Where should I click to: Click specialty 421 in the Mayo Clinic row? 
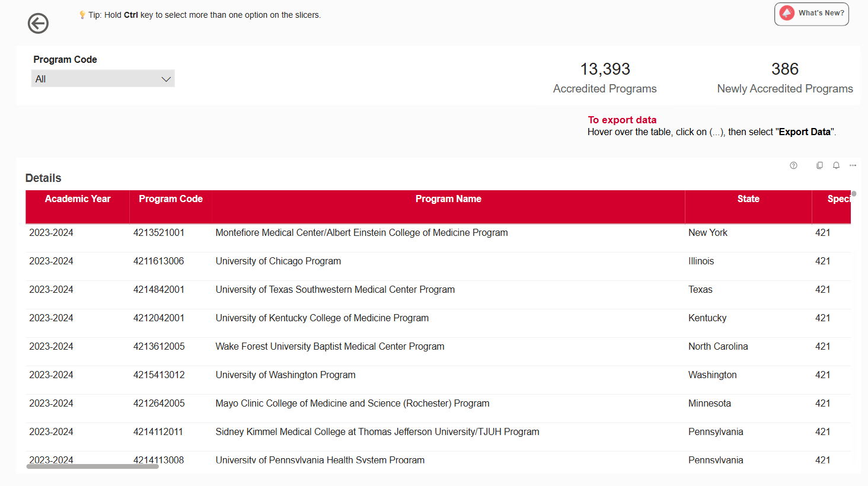(822, 404)
